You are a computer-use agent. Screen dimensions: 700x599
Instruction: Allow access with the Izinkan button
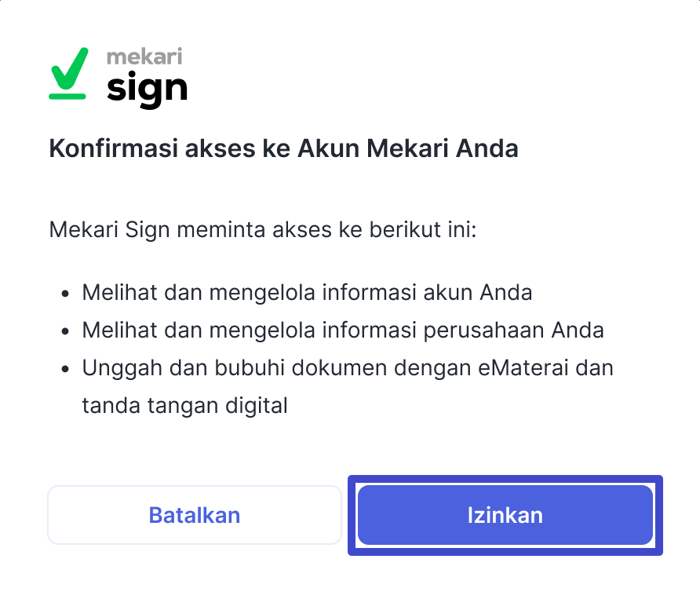505,515
